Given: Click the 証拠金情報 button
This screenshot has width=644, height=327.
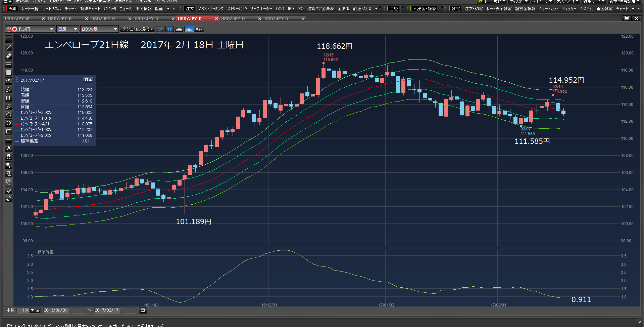Looking at the screenshot, I should pyautogui.click(x=525, y=9).
